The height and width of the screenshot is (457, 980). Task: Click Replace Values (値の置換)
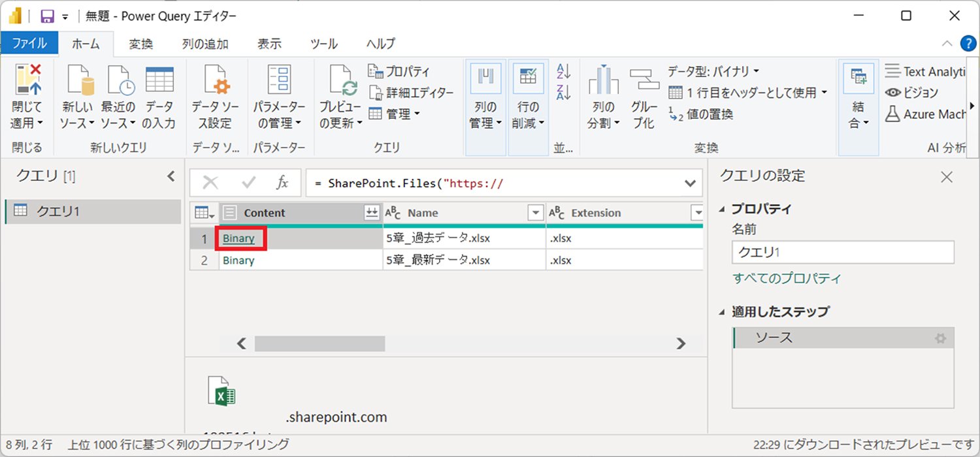(701, 114)
